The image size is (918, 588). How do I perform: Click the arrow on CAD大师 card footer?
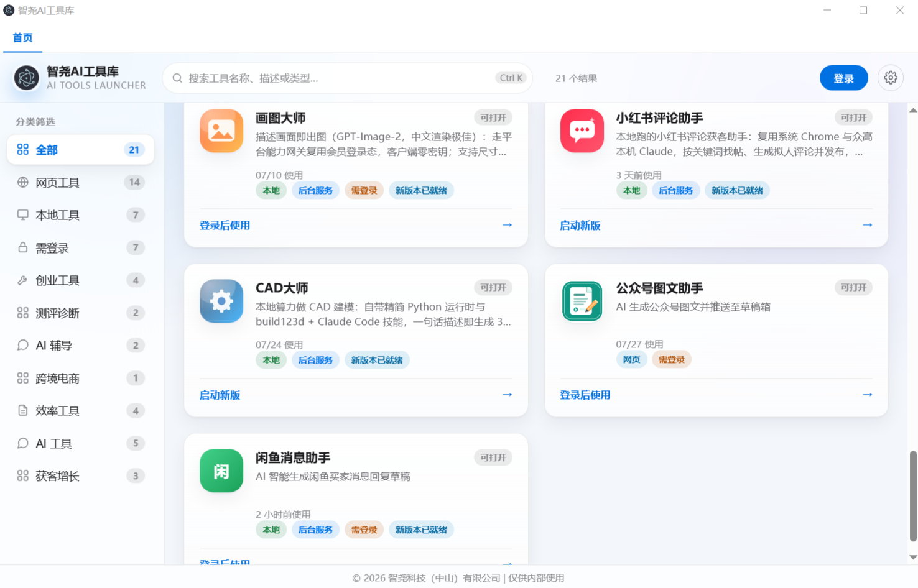[x=507, y=395]
